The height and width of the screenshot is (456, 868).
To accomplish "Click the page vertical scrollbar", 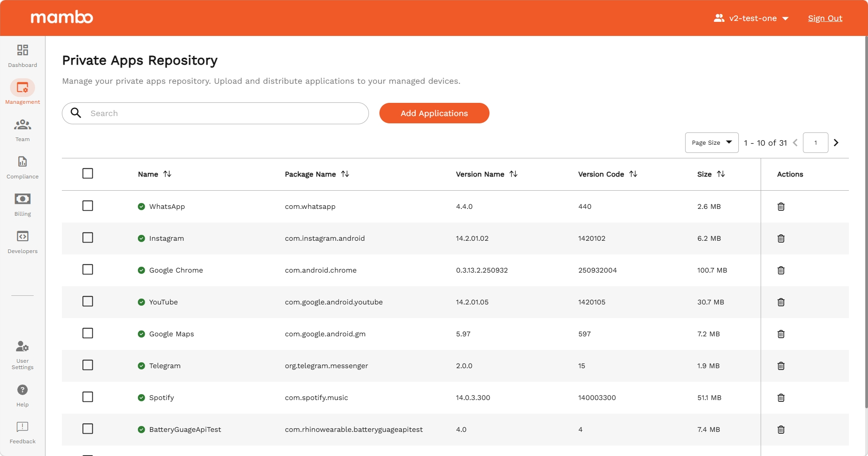I will pos(866,223).
